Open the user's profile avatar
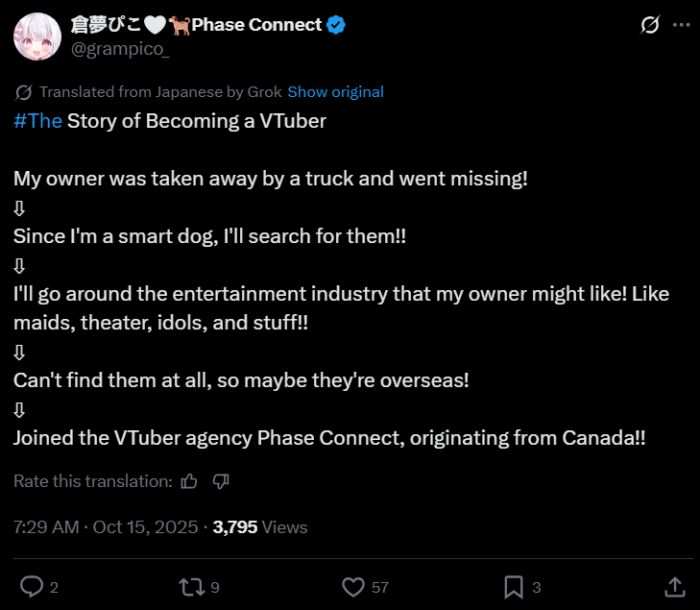 pos(37,37)
